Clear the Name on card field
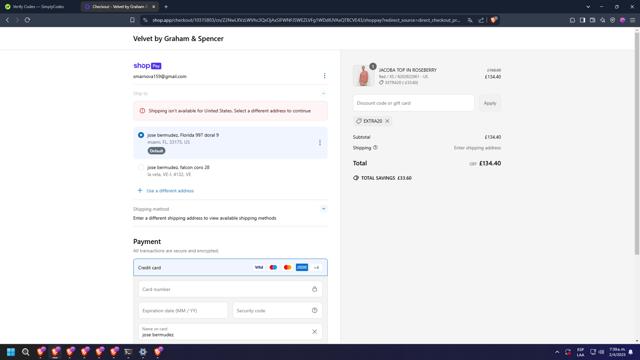 click(314, 332)
